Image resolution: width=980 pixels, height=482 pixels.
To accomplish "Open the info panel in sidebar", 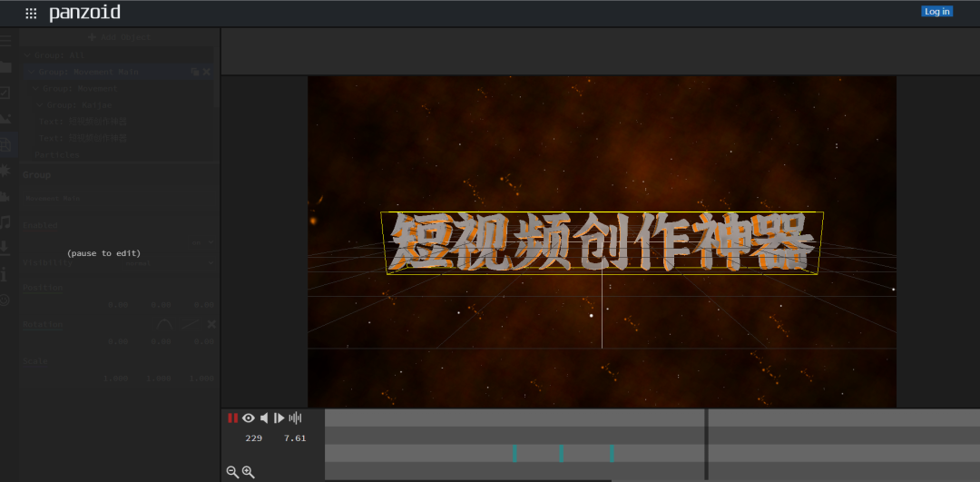I will pyautogui.click(x=5, y=273).
